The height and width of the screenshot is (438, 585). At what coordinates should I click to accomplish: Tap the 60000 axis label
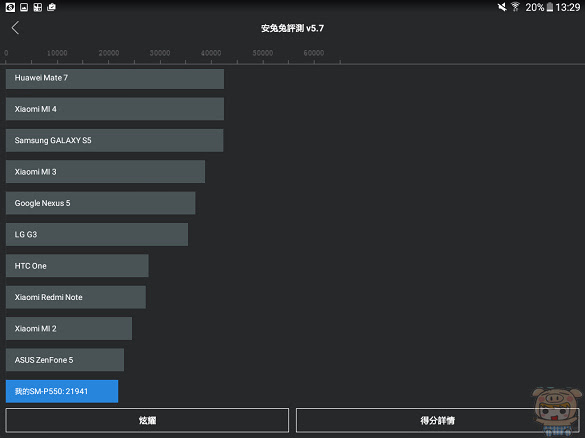click(x=314, y=53)
